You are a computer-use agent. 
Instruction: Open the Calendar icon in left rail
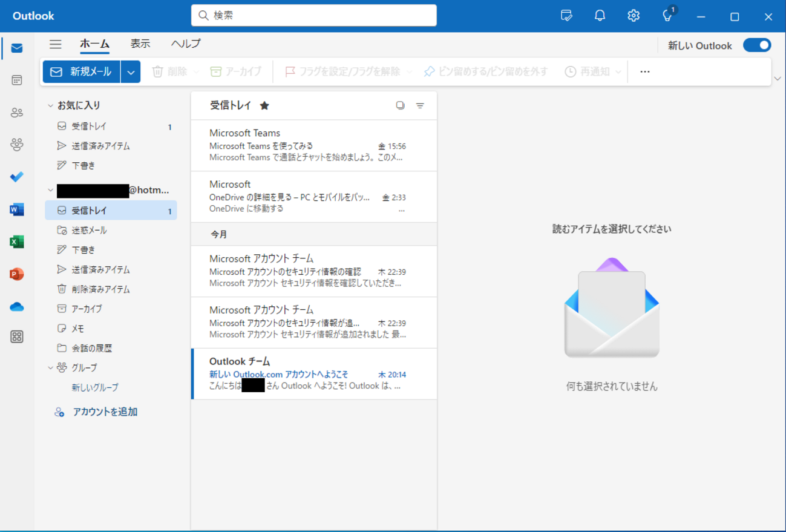(x=17, y=80)
